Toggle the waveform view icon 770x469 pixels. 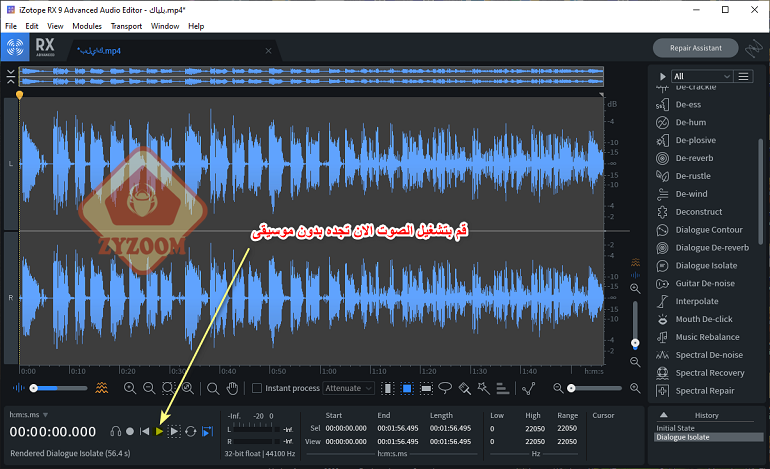click(18, 388)
